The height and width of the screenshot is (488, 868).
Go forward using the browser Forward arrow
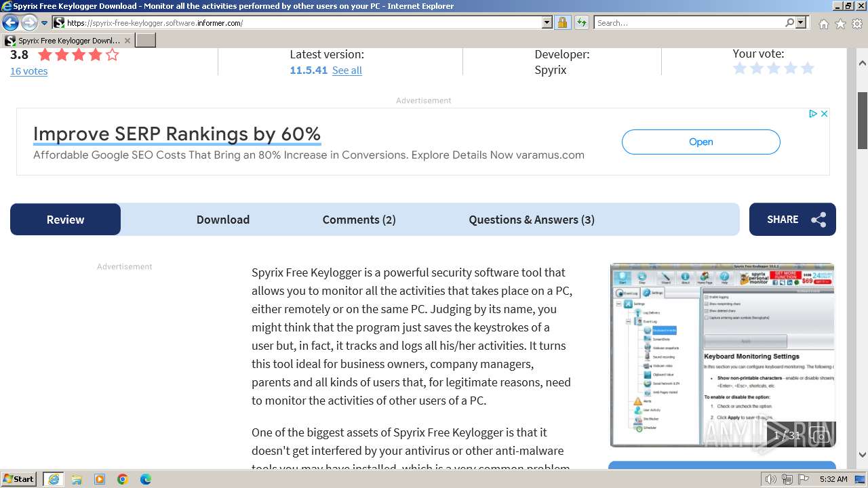tap(29, 22)
